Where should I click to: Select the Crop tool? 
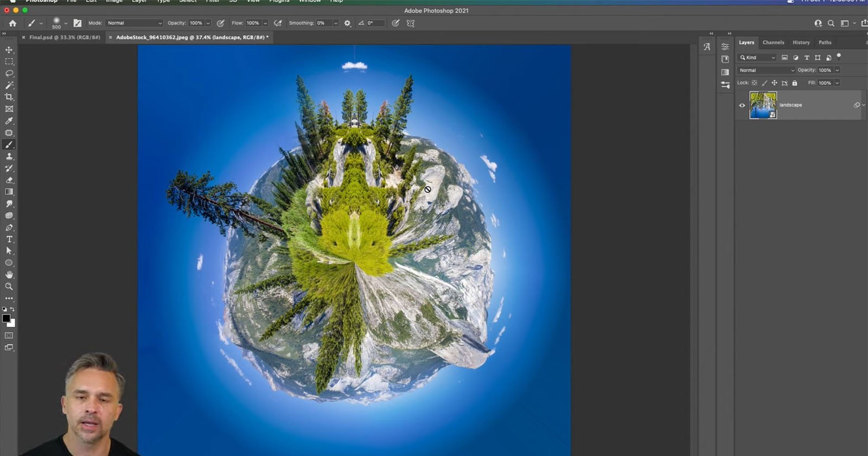click(9, 97)
